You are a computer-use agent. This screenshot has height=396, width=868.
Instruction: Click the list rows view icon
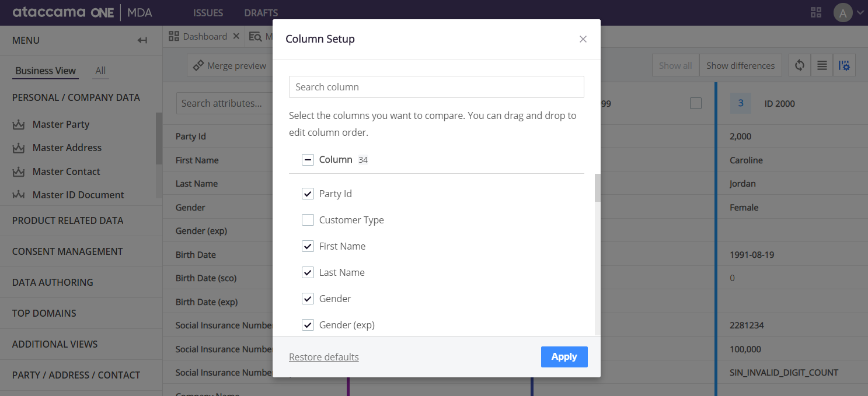tap(822, 65)
